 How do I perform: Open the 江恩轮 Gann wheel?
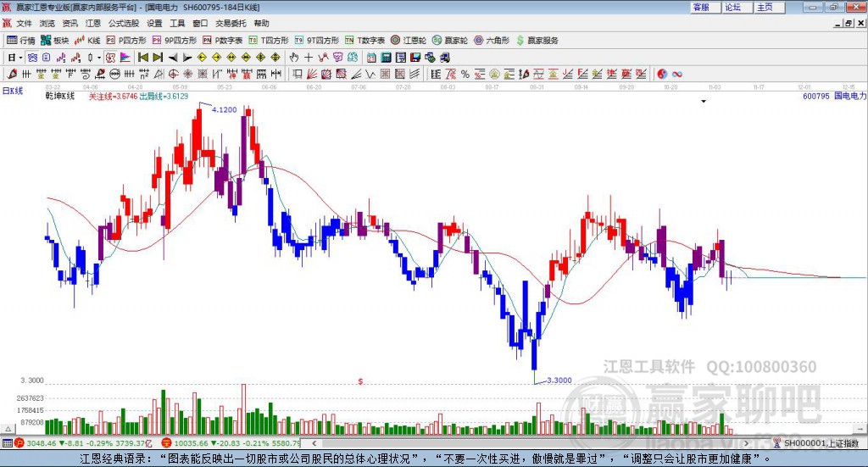click(x=409, y=41)
